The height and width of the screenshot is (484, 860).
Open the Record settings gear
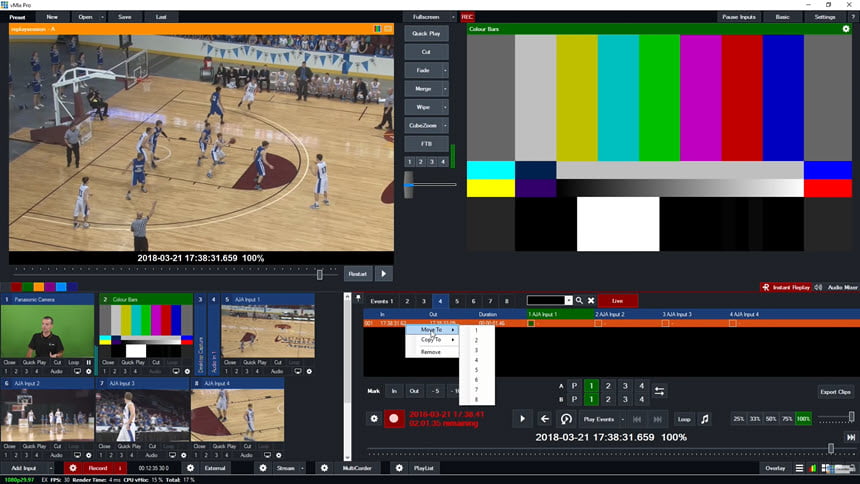[x=72, y=468]
